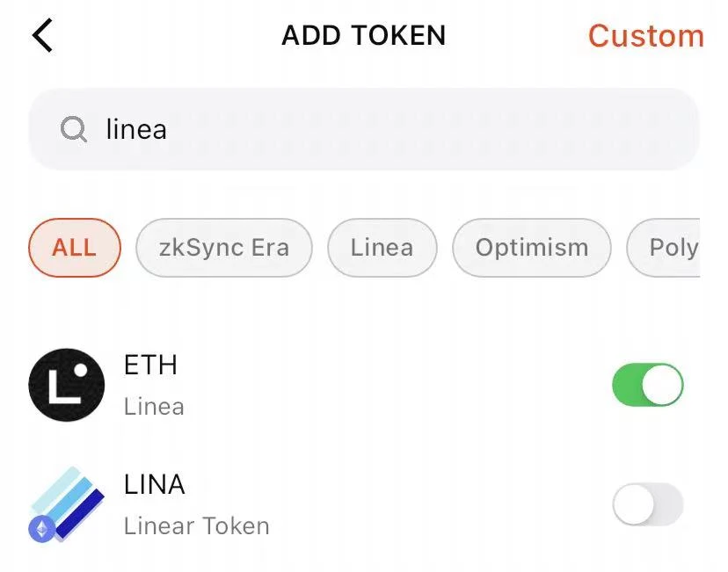
Task: Click the ADD TOKEN title
Action: (x=364, y=35)
